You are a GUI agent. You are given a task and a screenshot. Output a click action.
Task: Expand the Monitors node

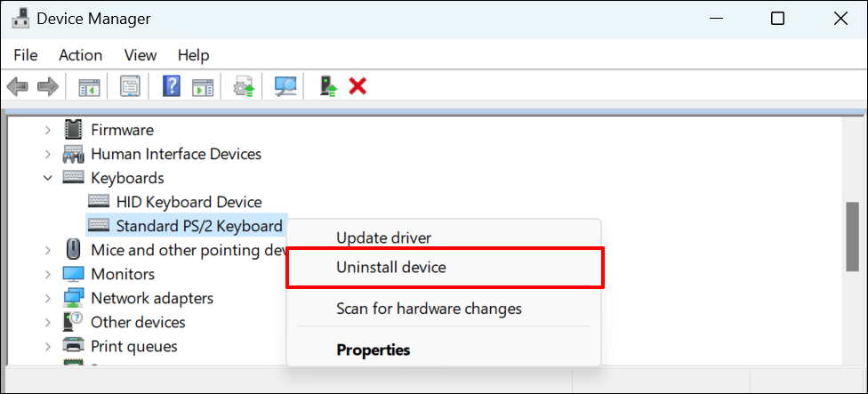[x=48, y=274]
